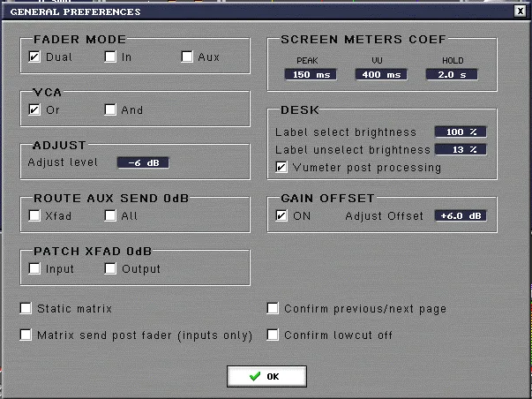Viewport: 532px width, 399px height.
Task: Toggle the VCA Or checkbox
Action: [34, 109]
